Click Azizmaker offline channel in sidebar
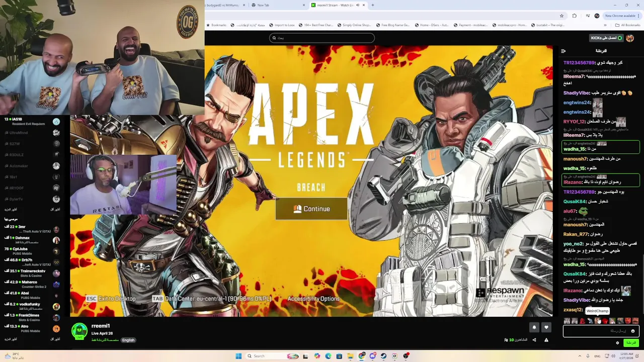 [x=32, y=166]
